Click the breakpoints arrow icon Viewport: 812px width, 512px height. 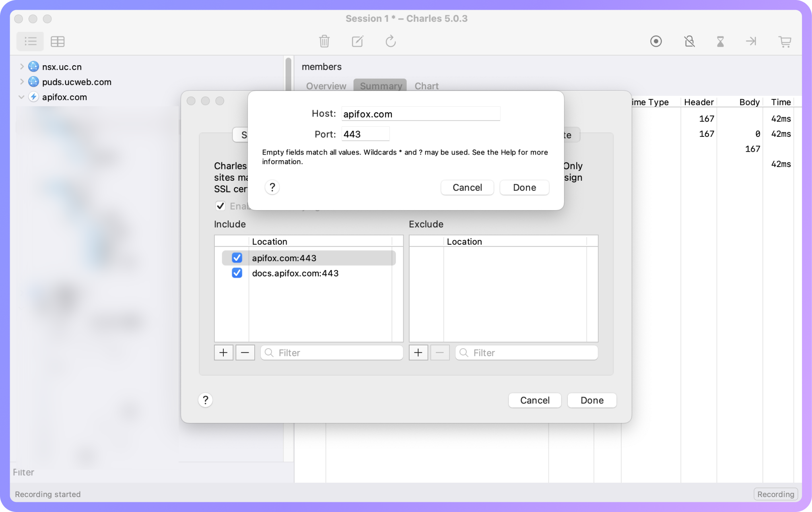coord(751,41)
